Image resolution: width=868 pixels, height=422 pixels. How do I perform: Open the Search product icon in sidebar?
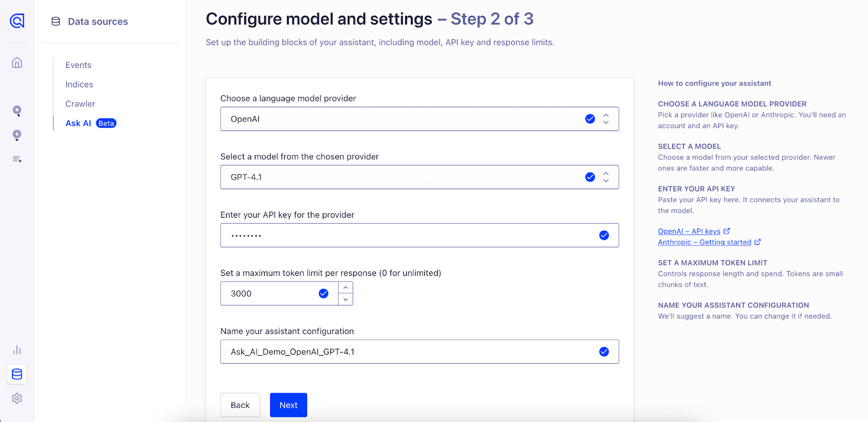pyautogui.click(x=17, y=111)
